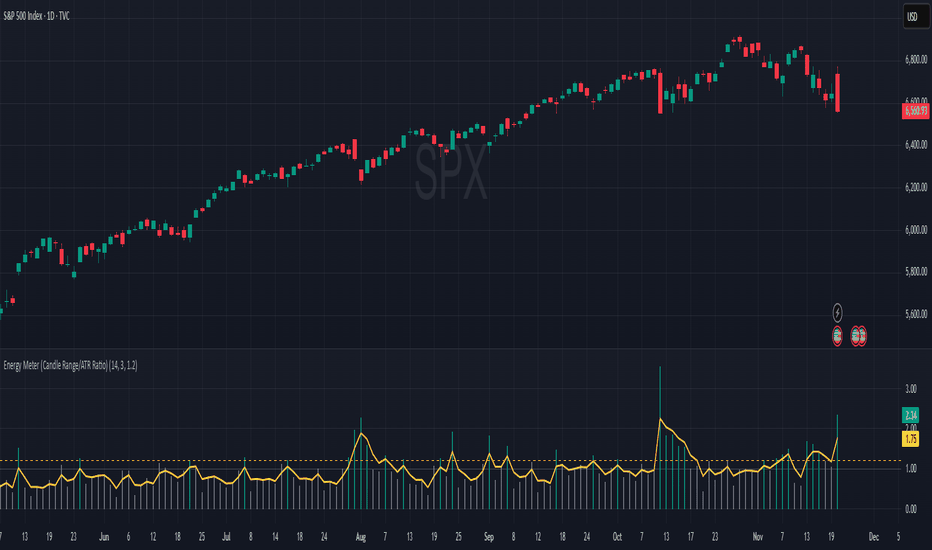Viewport: 932px width, 550px height.
Task: Click the 6,800.00 price scale label
Action: (x=916, y=59)
